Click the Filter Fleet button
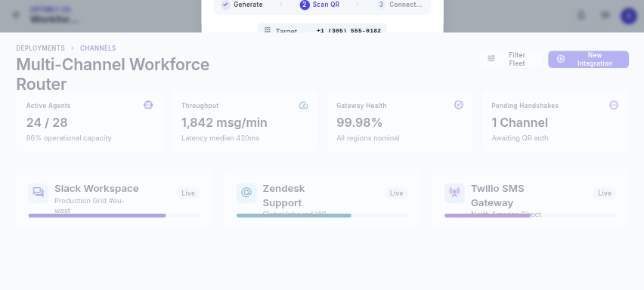The width and height of the screenshot is (644, 290). pos(510,59)
